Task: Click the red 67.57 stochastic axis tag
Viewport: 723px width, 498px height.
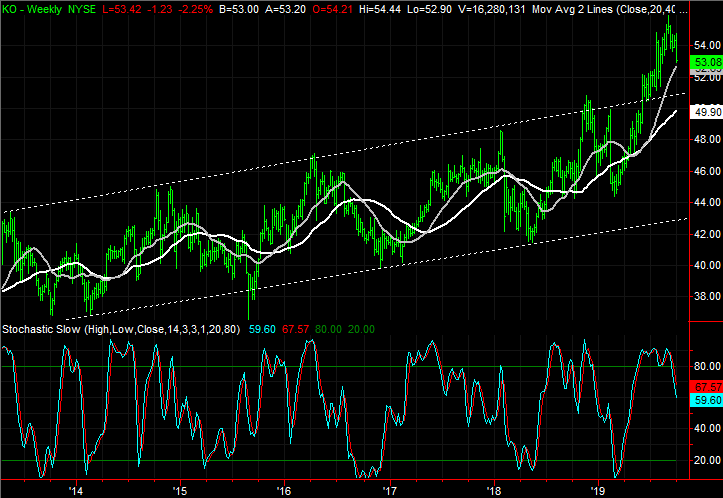Action: (706, 387)
